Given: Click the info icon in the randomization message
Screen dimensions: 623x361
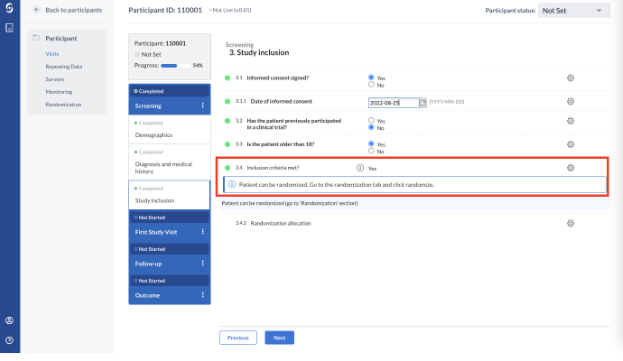Looking at the screenshot, I should tap(232, 184).
